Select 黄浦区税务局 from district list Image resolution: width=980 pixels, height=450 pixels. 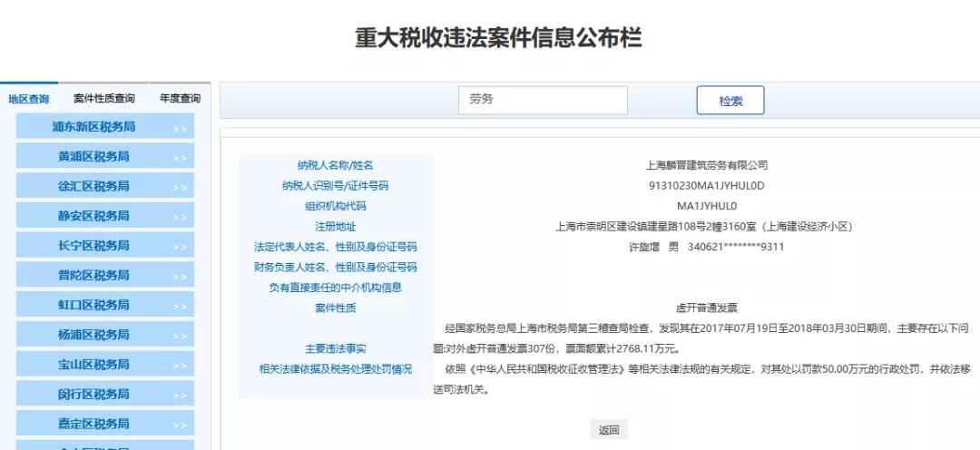coord(93,157)
